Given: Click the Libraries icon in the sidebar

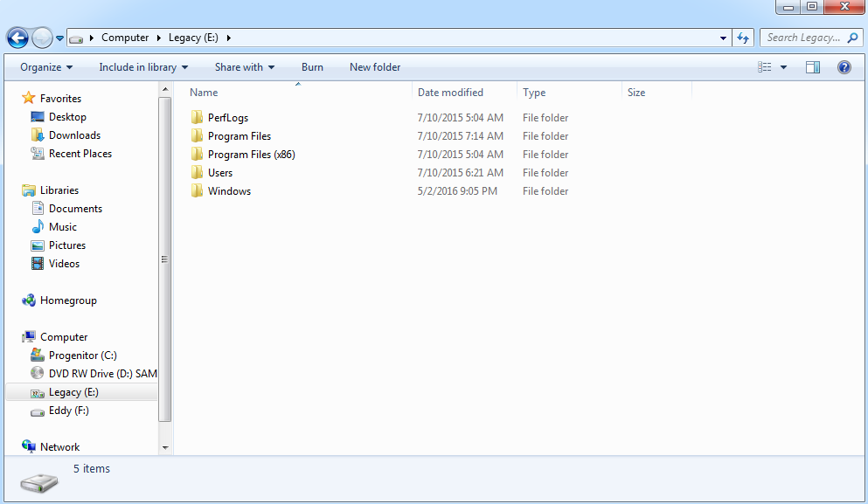Looking at the screenshot, I should click(x=29, y=190).
